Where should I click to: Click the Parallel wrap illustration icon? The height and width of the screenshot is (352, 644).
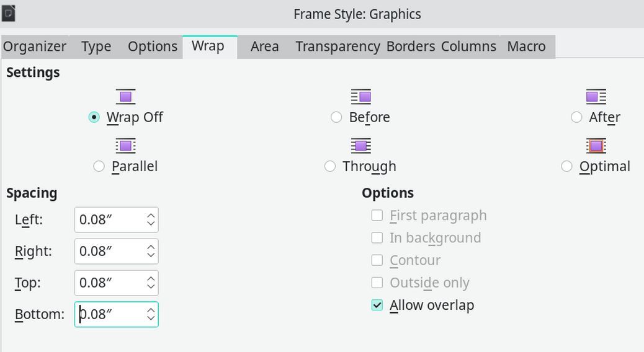126,146
